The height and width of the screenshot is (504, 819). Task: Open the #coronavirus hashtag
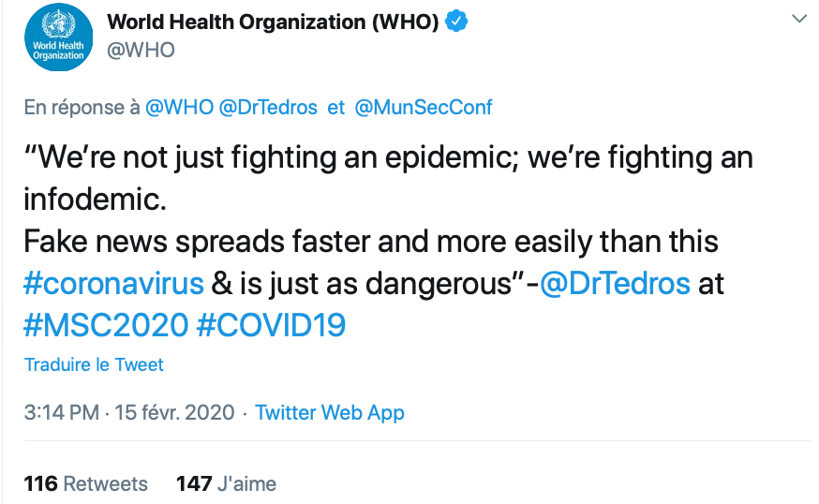113,284
